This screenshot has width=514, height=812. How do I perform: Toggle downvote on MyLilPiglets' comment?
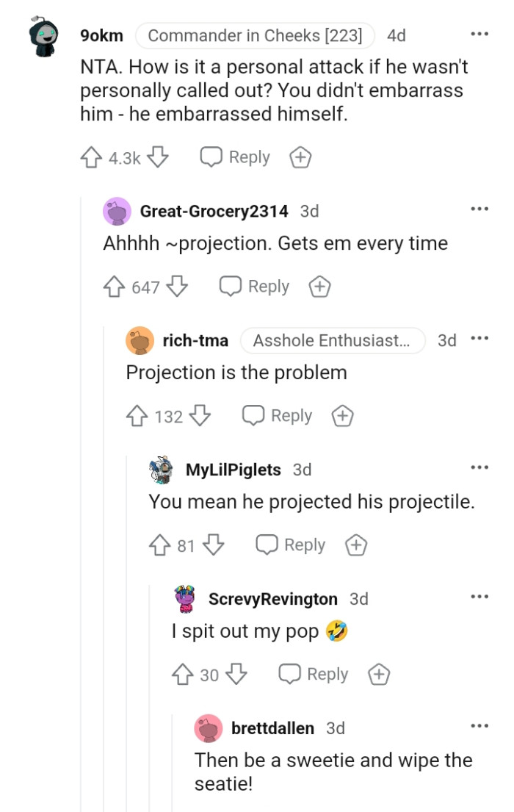pos(211,545)
